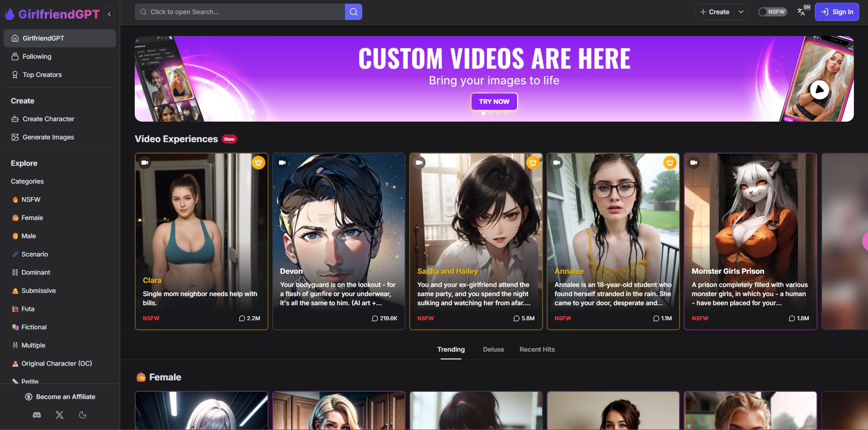Click the blue search magnifier button

(354, 12)
